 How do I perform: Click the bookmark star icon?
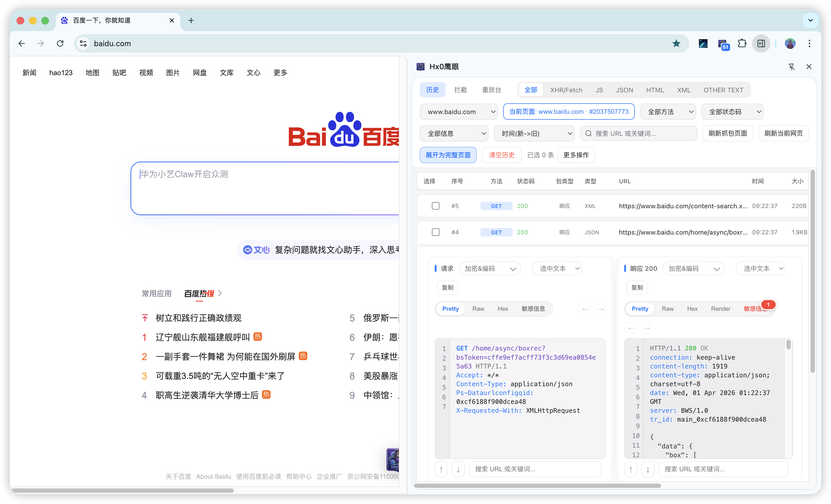(676, 43)
